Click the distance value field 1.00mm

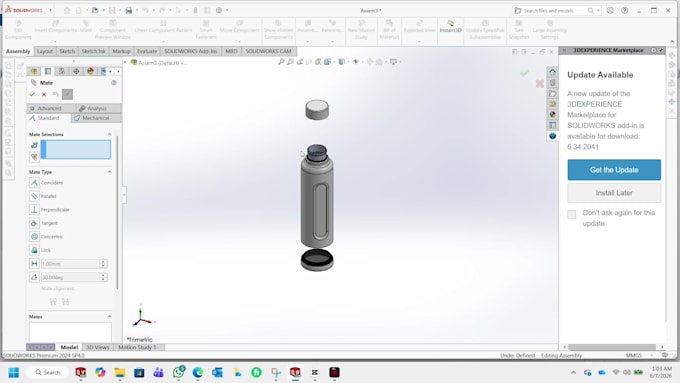[x=70, y=264]
